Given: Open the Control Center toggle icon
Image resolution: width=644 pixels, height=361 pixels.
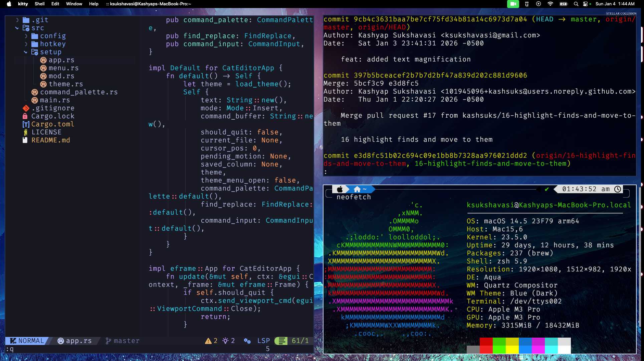Looking at the screenshot, I should 586,4.
